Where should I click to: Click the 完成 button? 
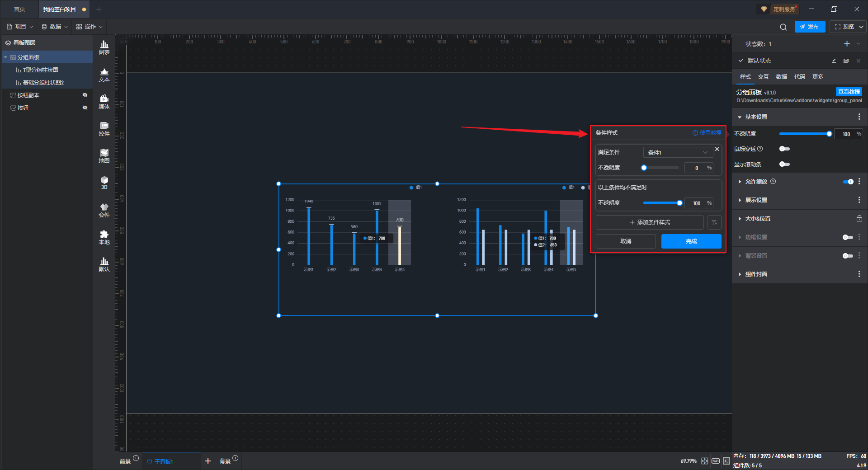[691, 241]
